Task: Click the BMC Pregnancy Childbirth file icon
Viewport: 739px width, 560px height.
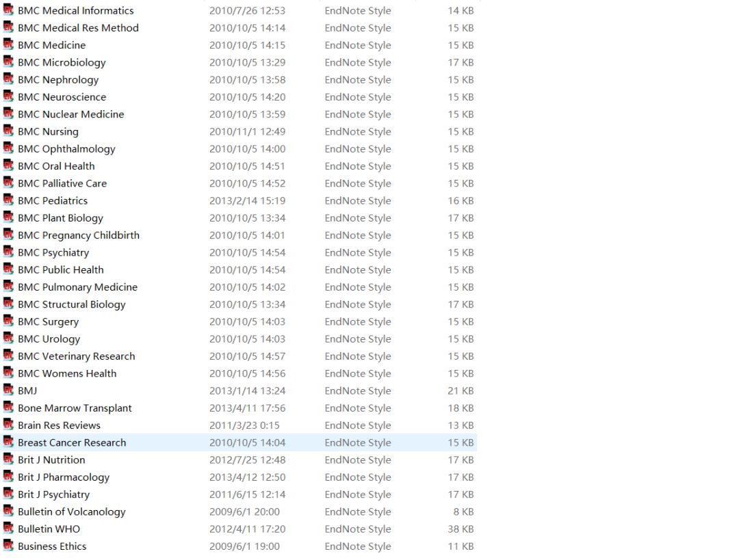Action: point(8,234)
